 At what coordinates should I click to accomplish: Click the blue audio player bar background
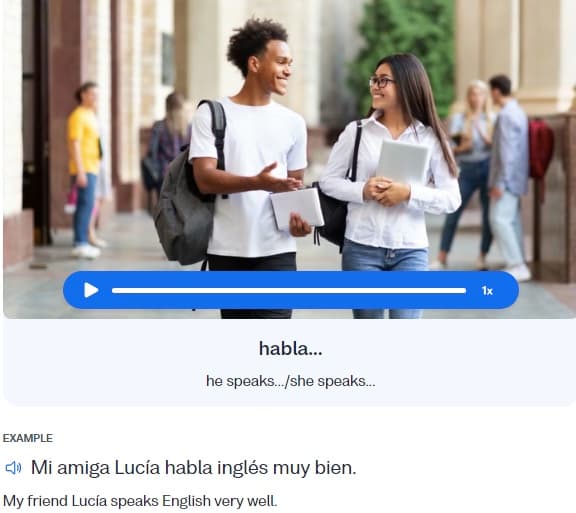(x=291, y=290)
